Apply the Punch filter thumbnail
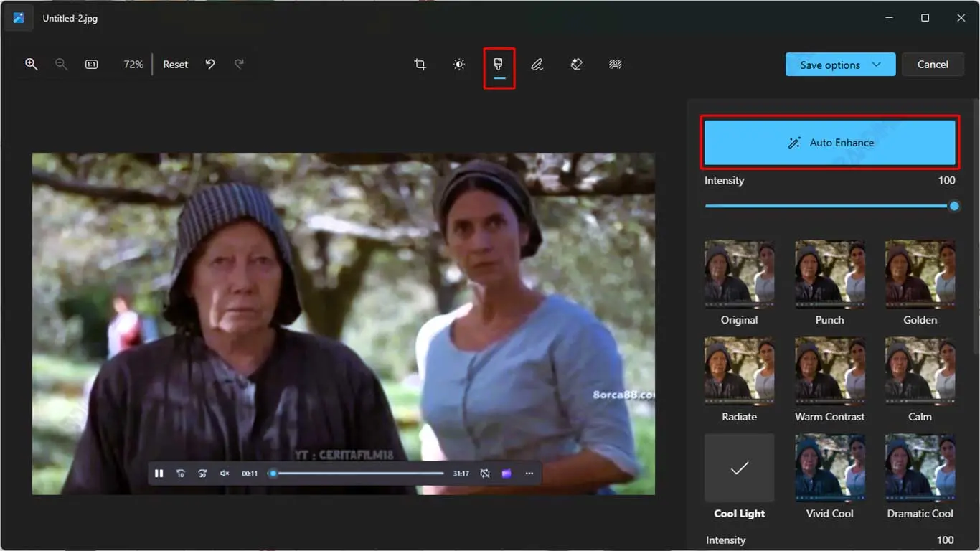The image size is (980, 551). [829, 275]
